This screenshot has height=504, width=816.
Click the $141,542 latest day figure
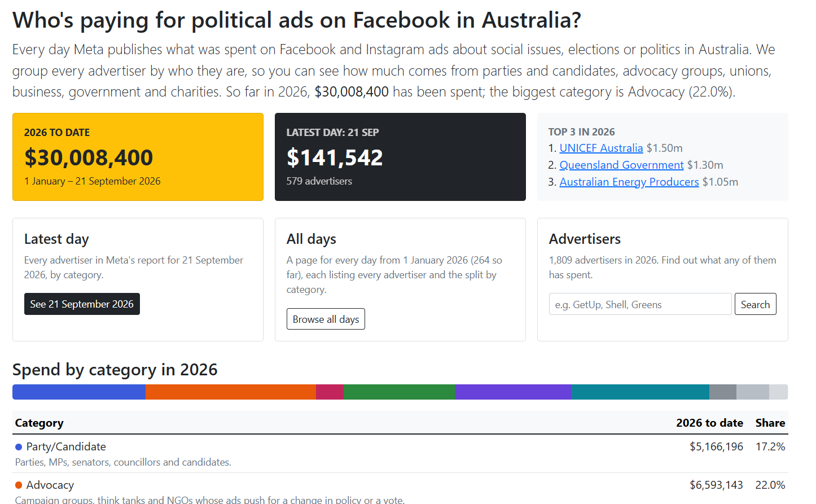(335, 157)
